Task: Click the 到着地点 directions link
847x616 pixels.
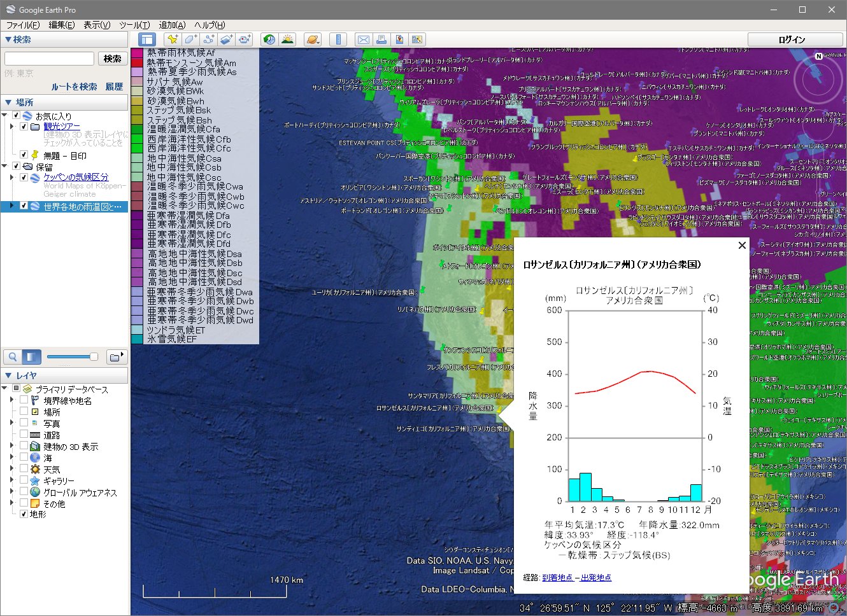Action: (557, 577)
